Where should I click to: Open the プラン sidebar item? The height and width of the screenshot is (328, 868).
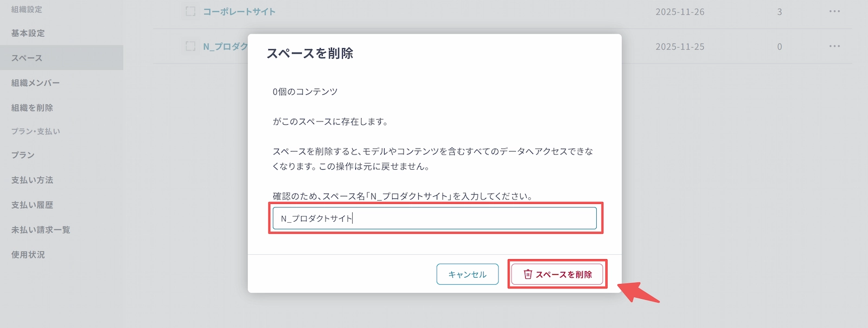tap(23, 155)
